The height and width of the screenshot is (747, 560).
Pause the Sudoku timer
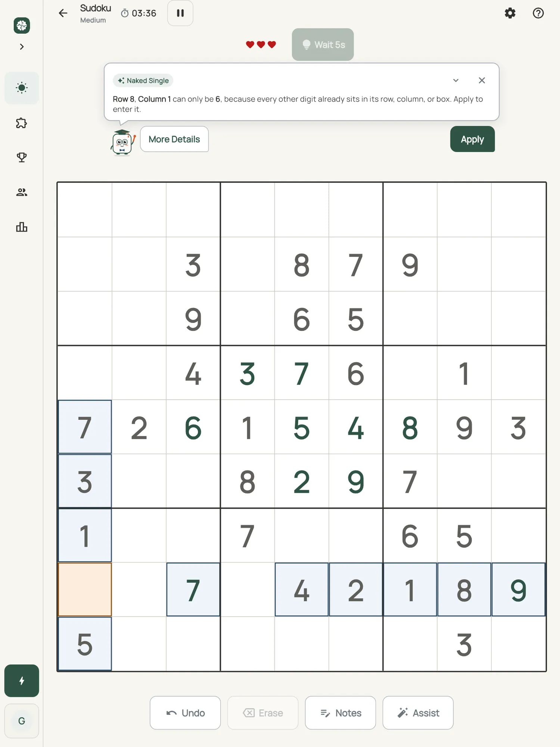(x=180, y=13)
